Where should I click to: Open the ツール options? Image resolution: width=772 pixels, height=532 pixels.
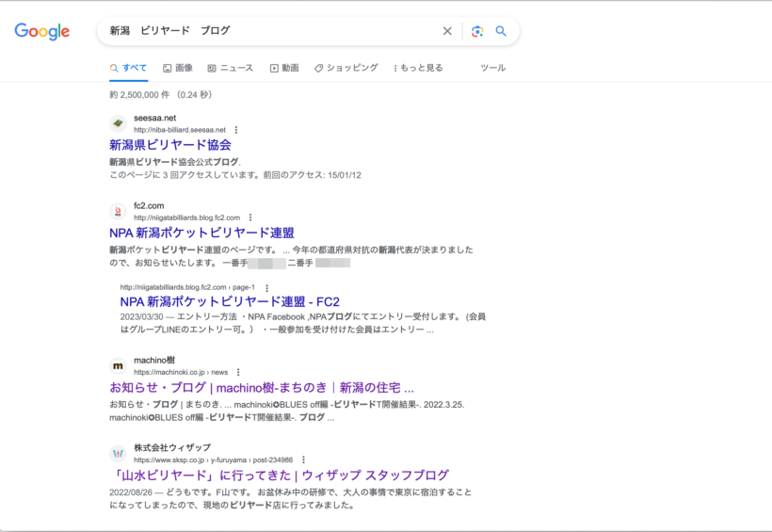coord(492,68)
